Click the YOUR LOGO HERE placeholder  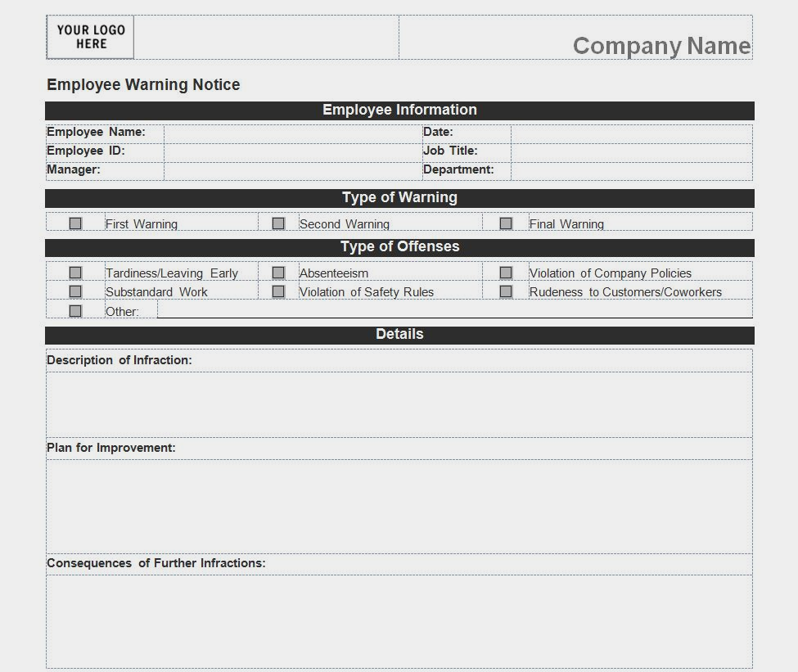coord(91,37)
